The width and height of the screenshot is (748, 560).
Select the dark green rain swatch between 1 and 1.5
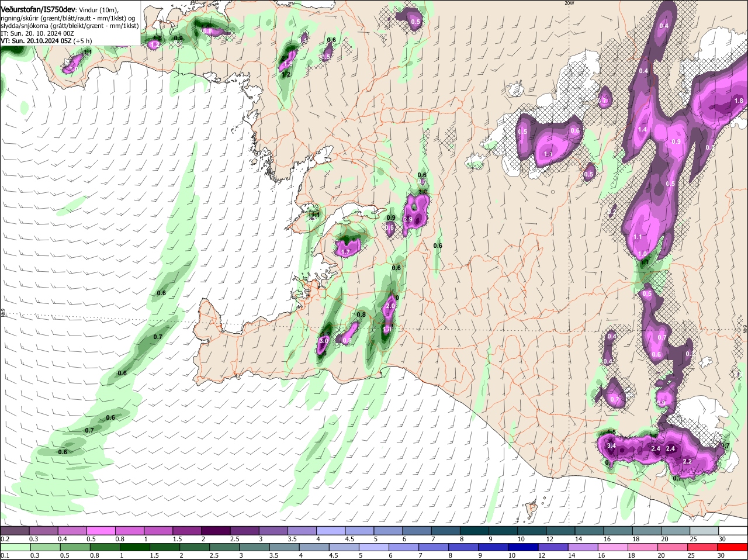(x=135, y=547)
